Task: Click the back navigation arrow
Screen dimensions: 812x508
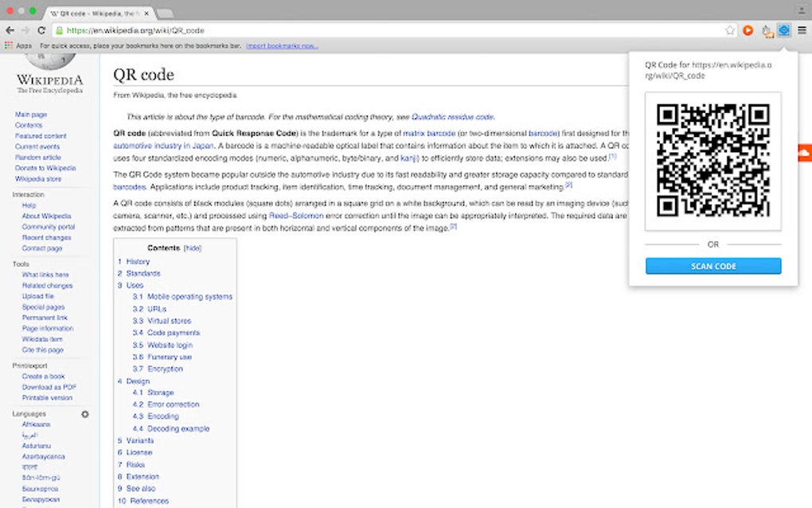Action: 10,29
